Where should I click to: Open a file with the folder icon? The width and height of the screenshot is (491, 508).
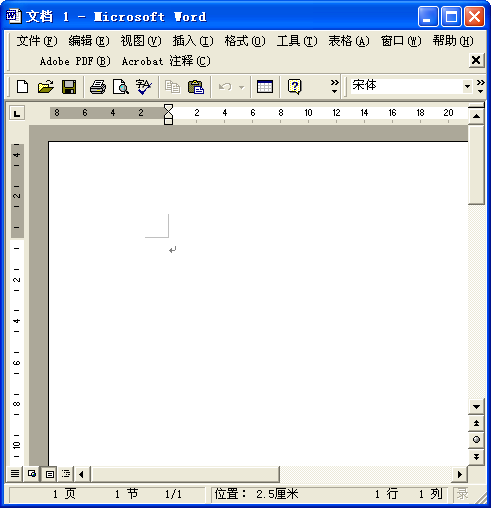[46, 87]
